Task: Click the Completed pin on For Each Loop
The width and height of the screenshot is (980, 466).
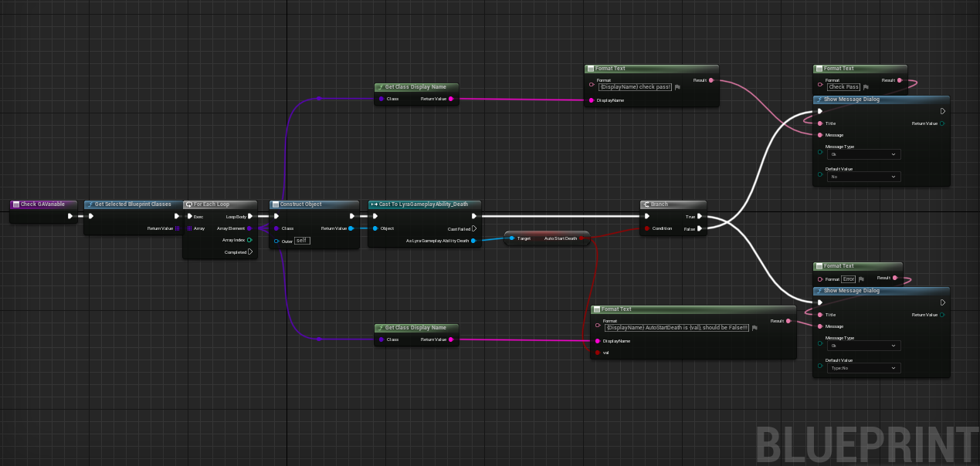Action: point(250,252)
